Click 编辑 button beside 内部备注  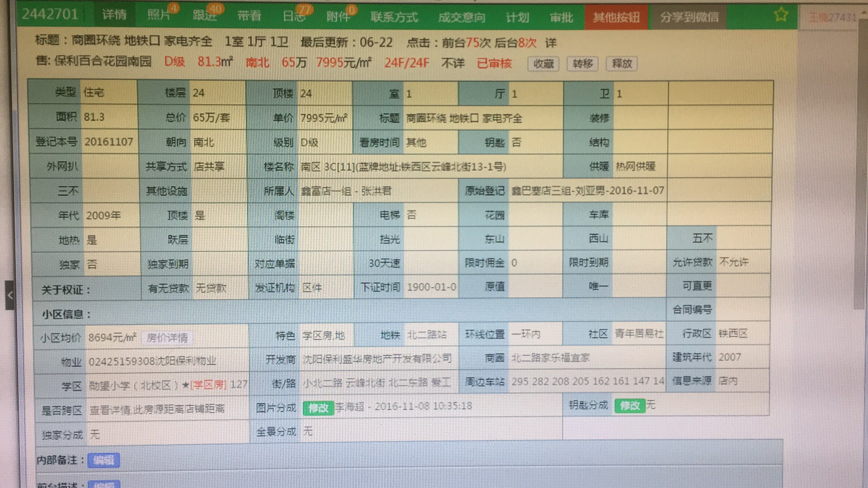click(x=104, y=460)
